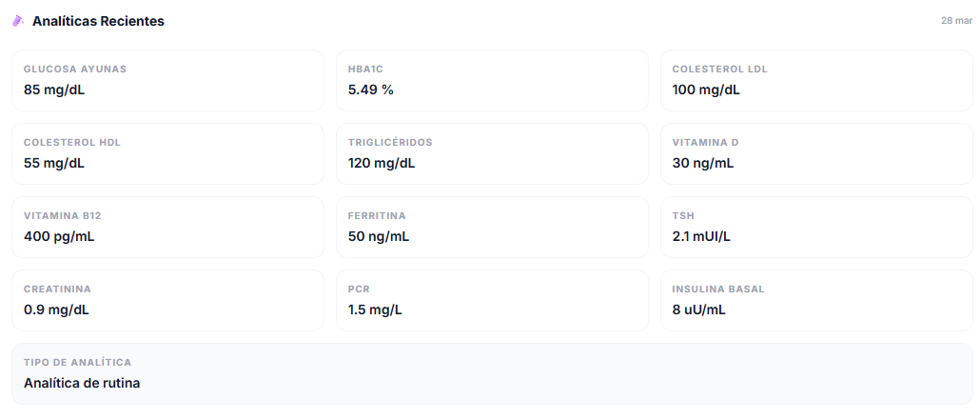
Task: Select the PCR 1.5 mg/L card
Action: pyautogui.click(x=492, y=300)
